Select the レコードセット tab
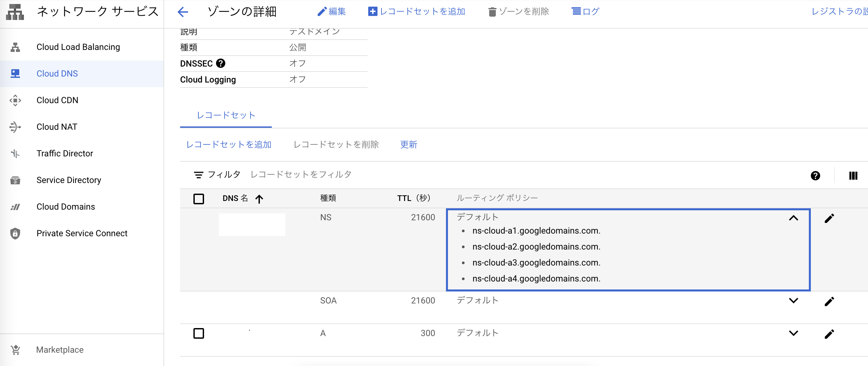 pos(226,115)
